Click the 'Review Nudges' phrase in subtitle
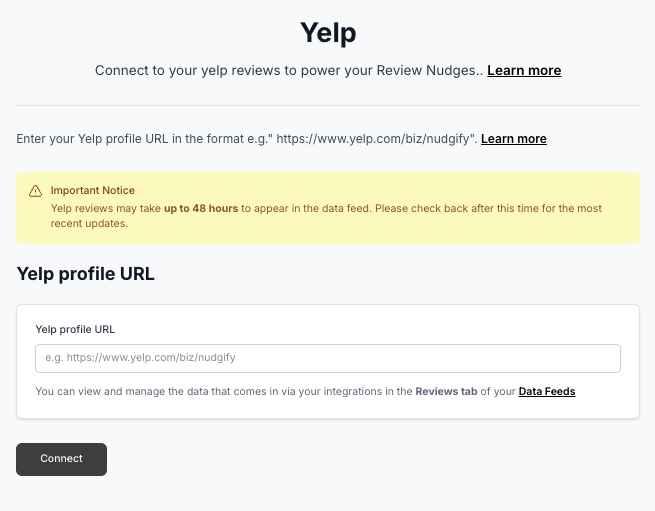Viewport: 655px width, 511px height. coord(435,71)
